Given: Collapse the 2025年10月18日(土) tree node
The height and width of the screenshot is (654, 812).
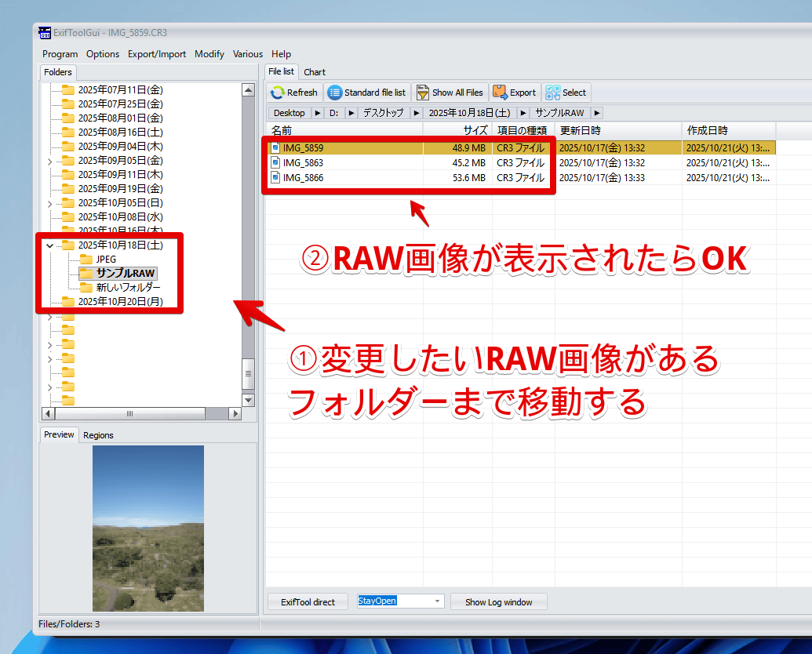Looking at the screenshot, I should coord(49,244).
